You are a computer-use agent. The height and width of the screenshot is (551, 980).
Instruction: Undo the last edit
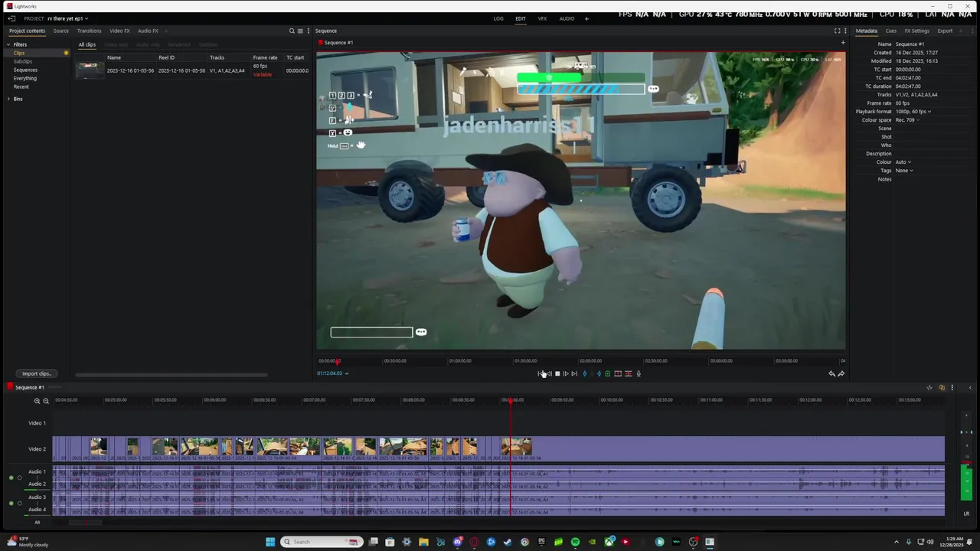point(831,373)
